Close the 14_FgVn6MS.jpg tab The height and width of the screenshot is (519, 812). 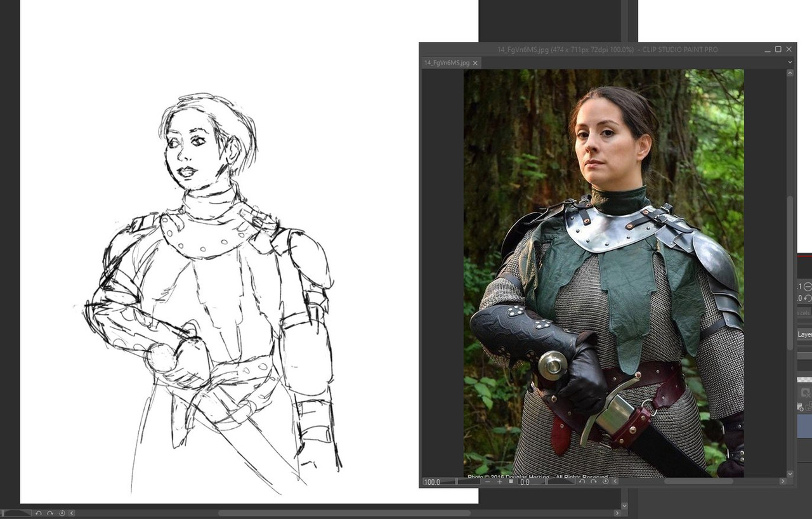[475, 63]
